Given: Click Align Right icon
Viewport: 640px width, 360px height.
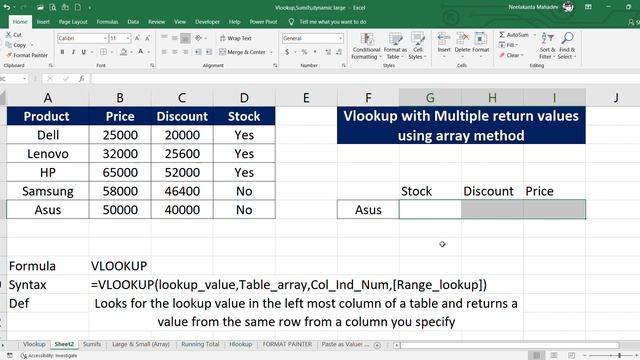Looking at the screenshot, I should (x=185, y=52).
